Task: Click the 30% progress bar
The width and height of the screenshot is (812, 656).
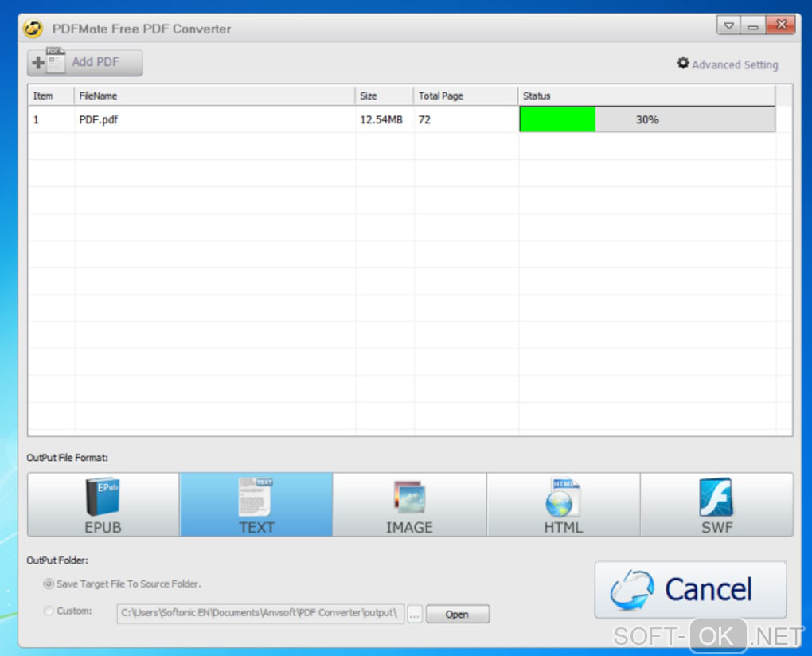Action: coord(647,119)
